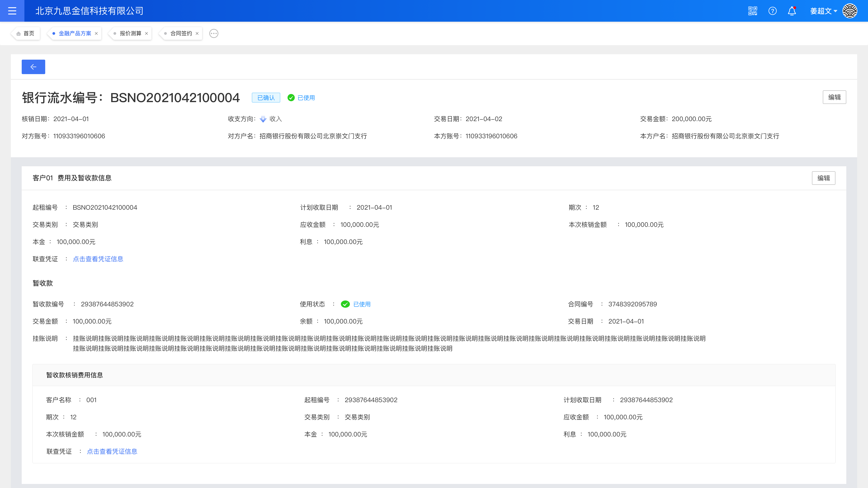This screenshot has width=868, height=488.
Task: Select 合同编号 value 3748392095789
Action: click(x=632, y=304)
